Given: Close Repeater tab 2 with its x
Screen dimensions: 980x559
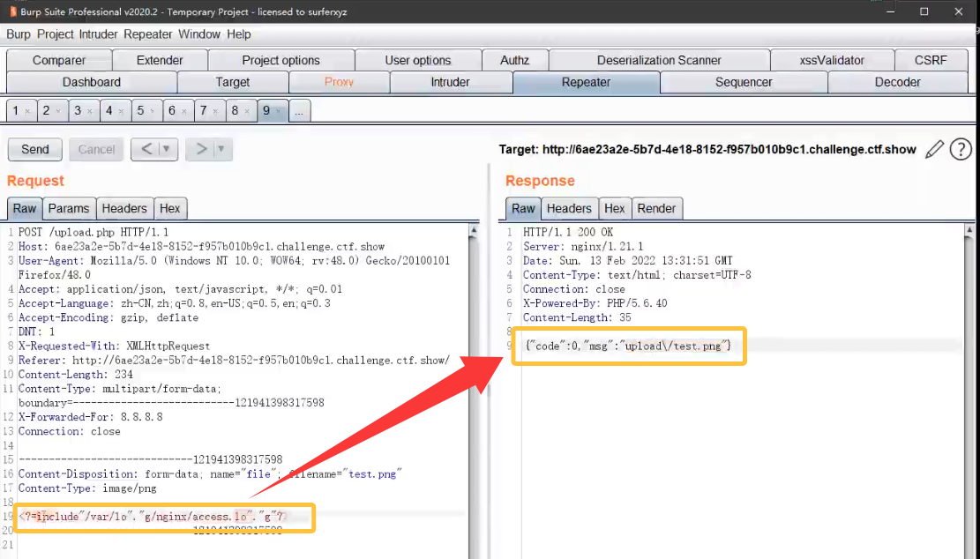Looking at the screenshot, I should click(59, 111).
